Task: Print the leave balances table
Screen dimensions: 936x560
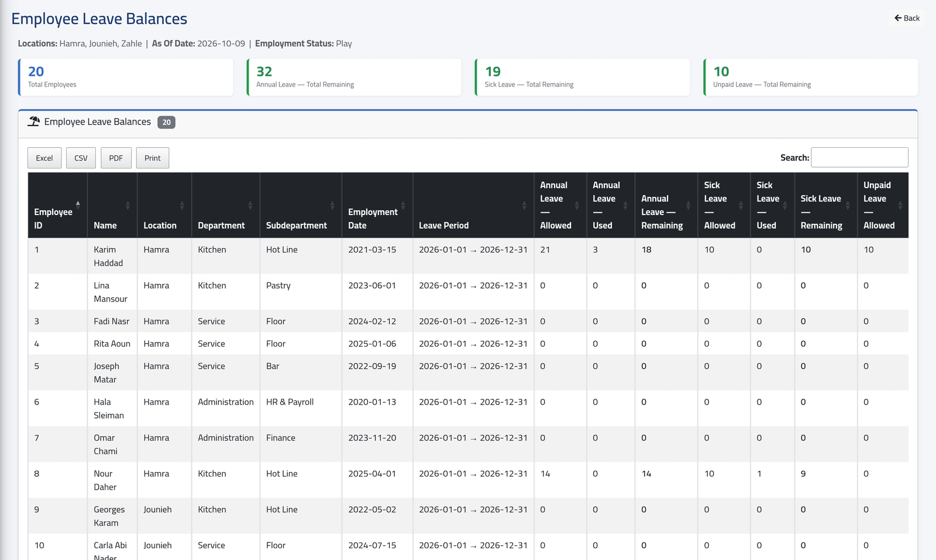Action: [x=153, y=158]
